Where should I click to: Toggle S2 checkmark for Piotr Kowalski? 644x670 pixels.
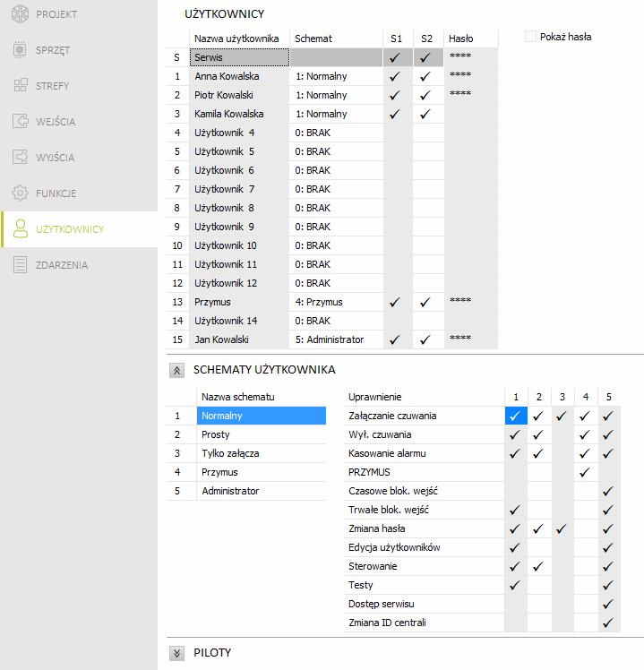425,95
